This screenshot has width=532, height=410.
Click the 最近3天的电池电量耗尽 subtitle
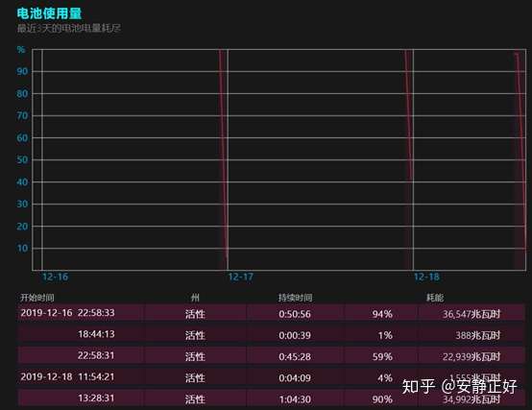coord(69,28)
